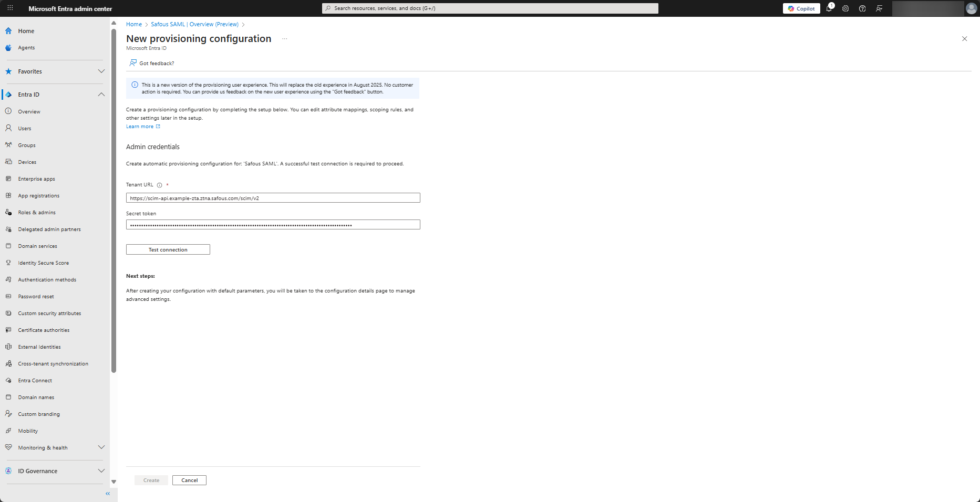The width and height of the screenshot is (980, 502).
Task: Collapse the sidebar with double-chevron icon
Action: coord(108,494)
